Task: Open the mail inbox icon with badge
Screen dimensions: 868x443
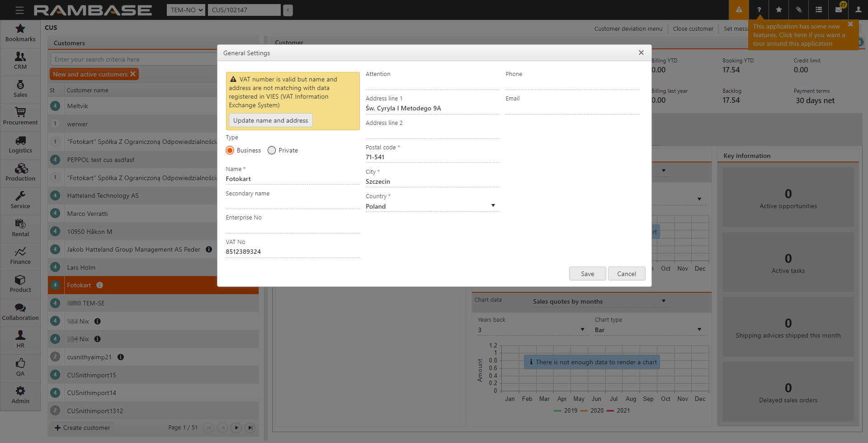Action: tap(839, 10)
